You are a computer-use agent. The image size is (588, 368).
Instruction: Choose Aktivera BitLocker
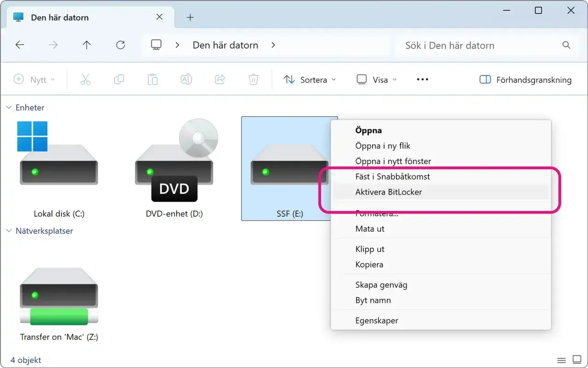click(x=441, y=192)
